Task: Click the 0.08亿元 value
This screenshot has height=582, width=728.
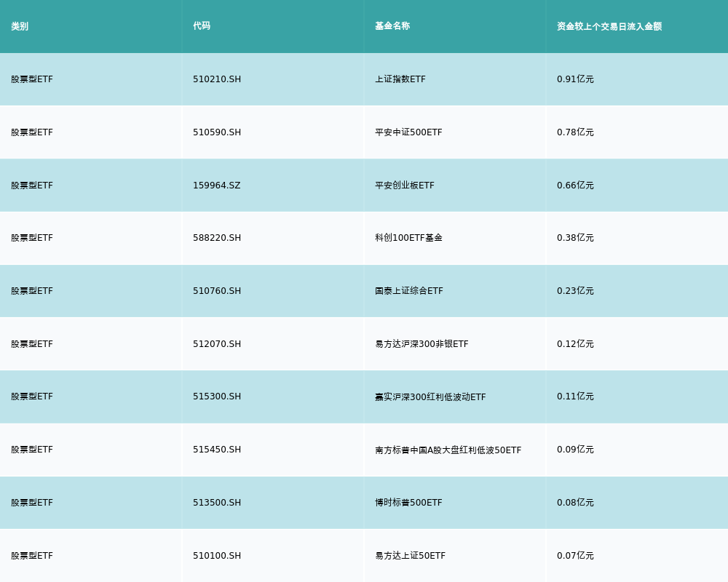Action: coord(575,503)
